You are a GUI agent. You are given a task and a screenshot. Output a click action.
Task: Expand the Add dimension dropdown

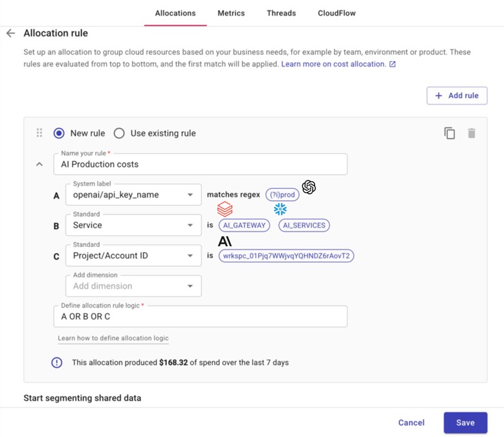pos(133,286)
